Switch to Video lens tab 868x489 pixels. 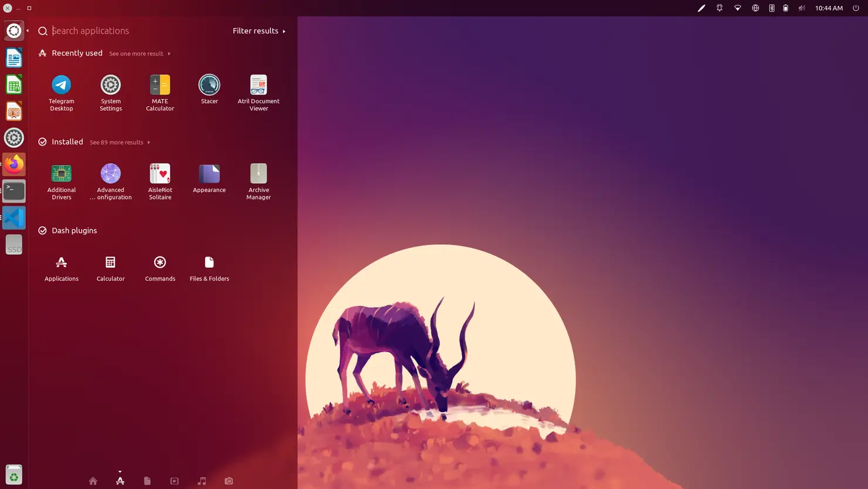(x=174, y=481)
